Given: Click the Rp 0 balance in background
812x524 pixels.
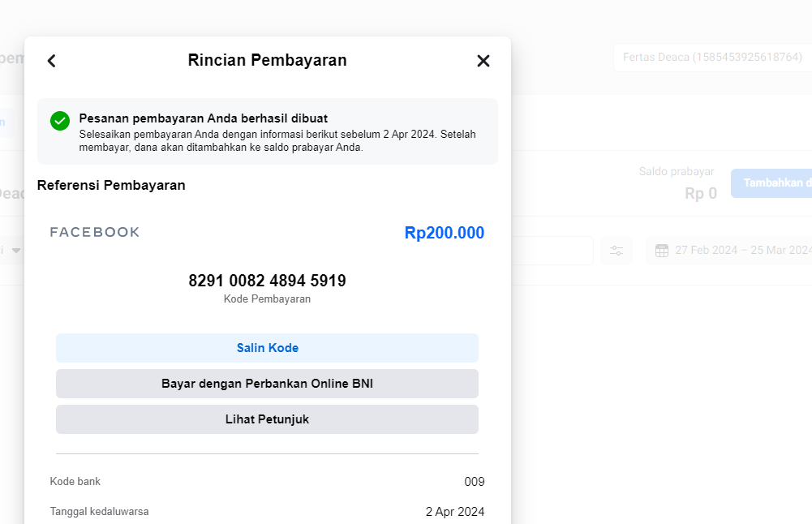Looking at the screenshot, I should pos(701,194).
